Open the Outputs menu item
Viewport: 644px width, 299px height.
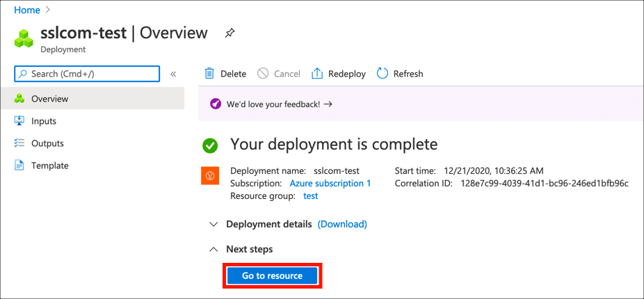(47, 143)
